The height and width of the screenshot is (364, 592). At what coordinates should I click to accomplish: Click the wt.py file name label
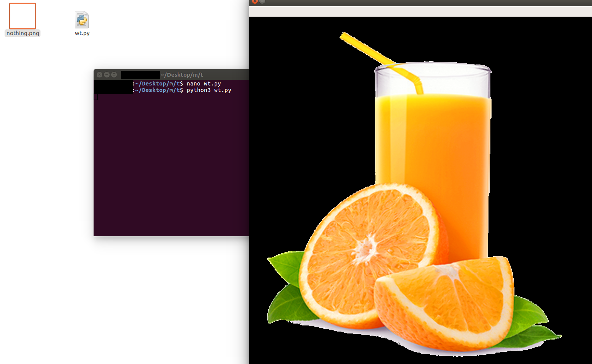point(82,33)
